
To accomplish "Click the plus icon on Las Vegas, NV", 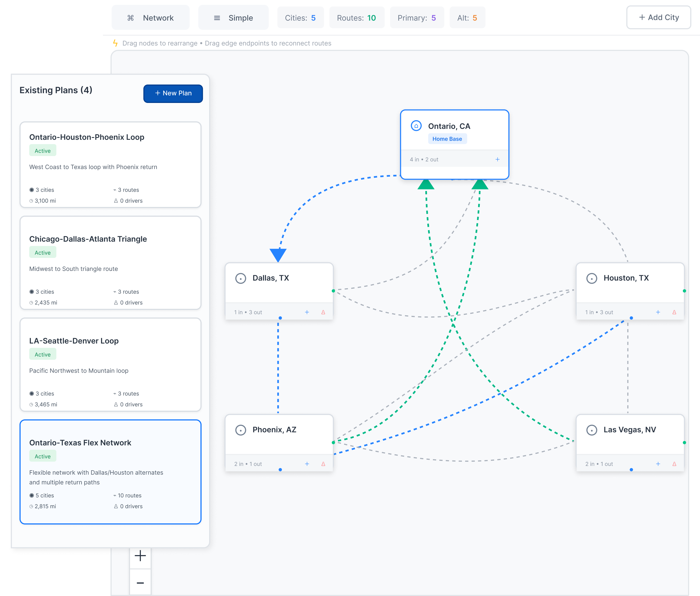I will point(658,464).
